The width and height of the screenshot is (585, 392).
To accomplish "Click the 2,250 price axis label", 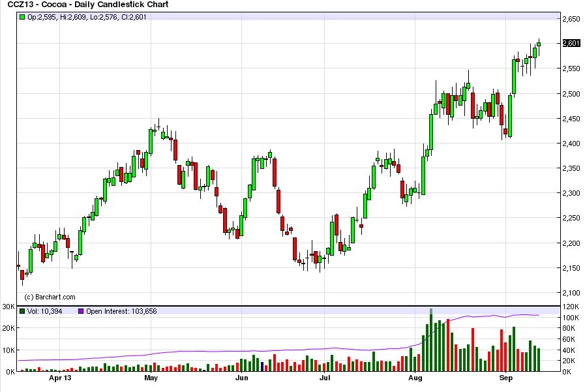I will coord(571,218).
